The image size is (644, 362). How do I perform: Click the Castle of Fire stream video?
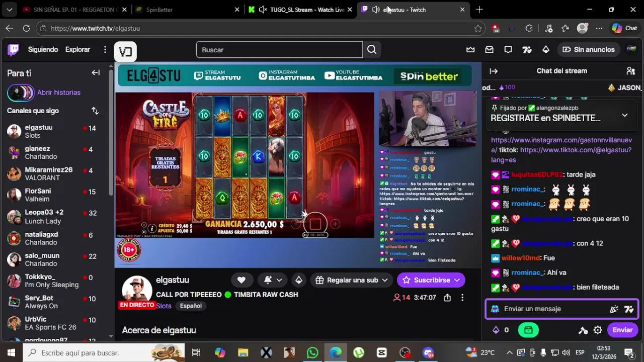(245, 165)
